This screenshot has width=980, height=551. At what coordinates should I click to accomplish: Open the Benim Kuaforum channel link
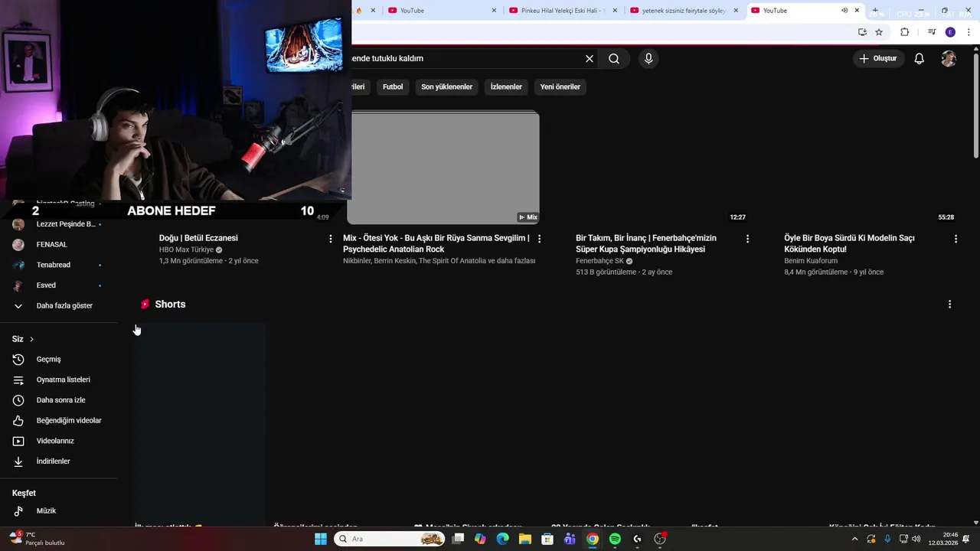(811, 261)
